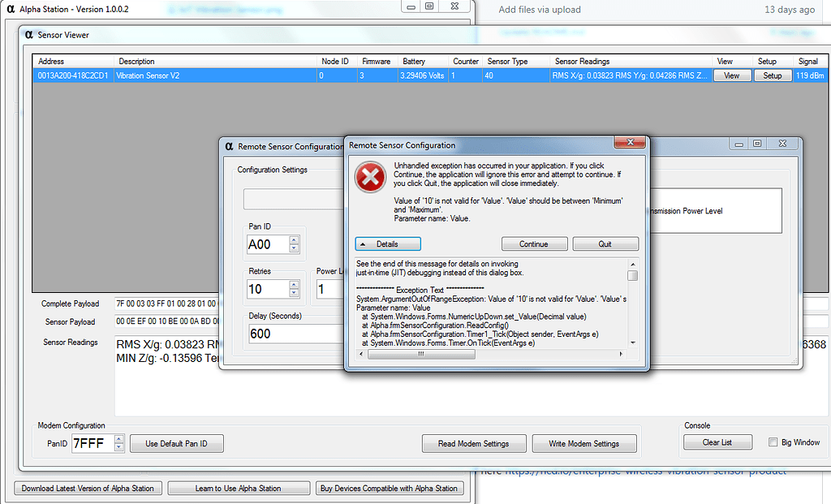Click the alpha icon on Remote Sensor Configuration window
Image resolution: width=831 pixels, height=504 pixels.
(228, 145)
